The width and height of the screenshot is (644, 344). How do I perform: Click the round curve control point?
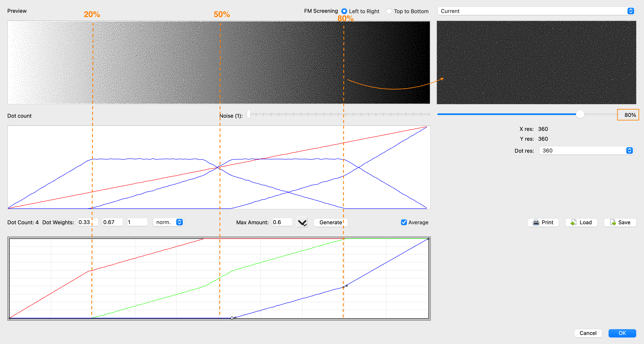coord(232,318)
